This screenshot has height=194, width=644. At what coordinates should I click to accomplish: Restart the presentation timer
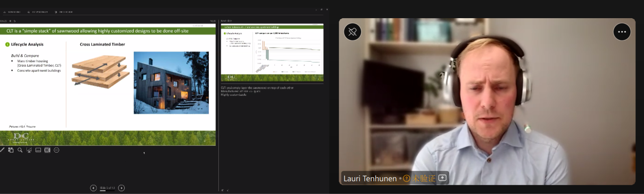pyautogui.click(x=15, y=20)
